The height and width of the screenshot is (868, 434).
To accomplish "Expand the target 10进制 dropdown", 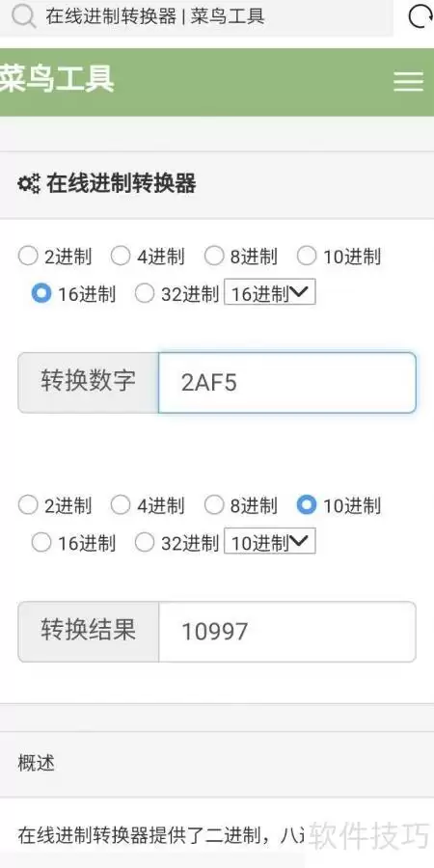I will pos(270,541).
